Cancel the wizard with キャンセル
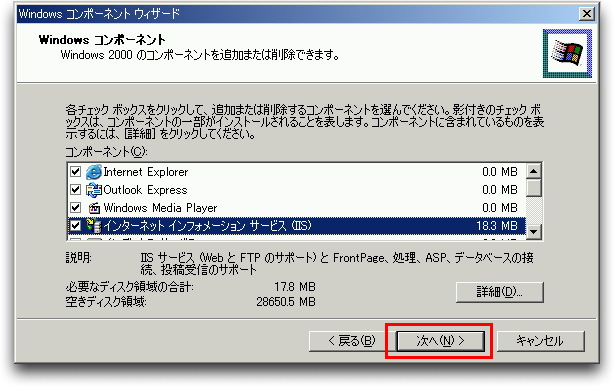The height and width of the screenshot is (387, 614). point(540,341)
